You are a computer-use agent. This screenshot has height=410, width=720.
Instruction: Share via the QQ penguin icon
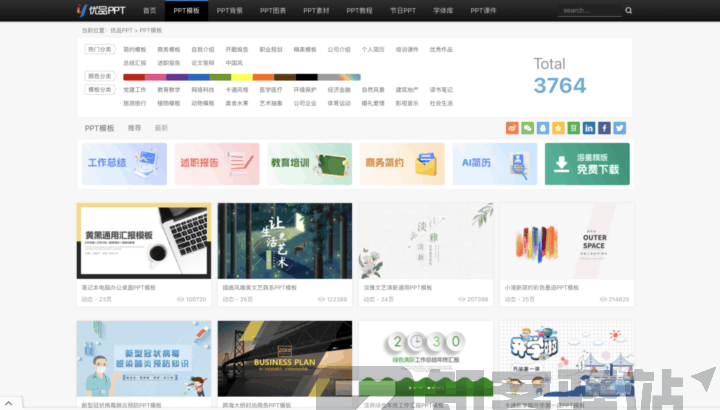coord(543,128)
